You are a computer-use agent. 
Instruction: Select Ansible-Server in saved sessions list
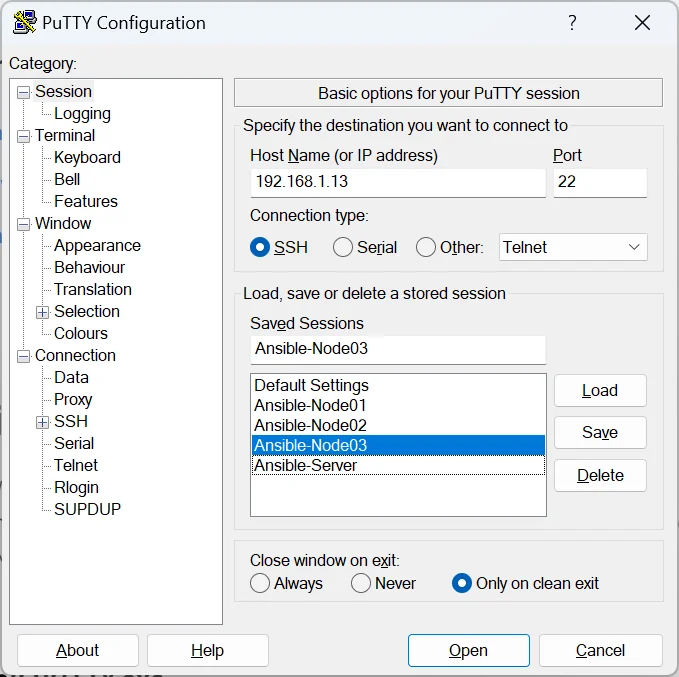[305, 466]
